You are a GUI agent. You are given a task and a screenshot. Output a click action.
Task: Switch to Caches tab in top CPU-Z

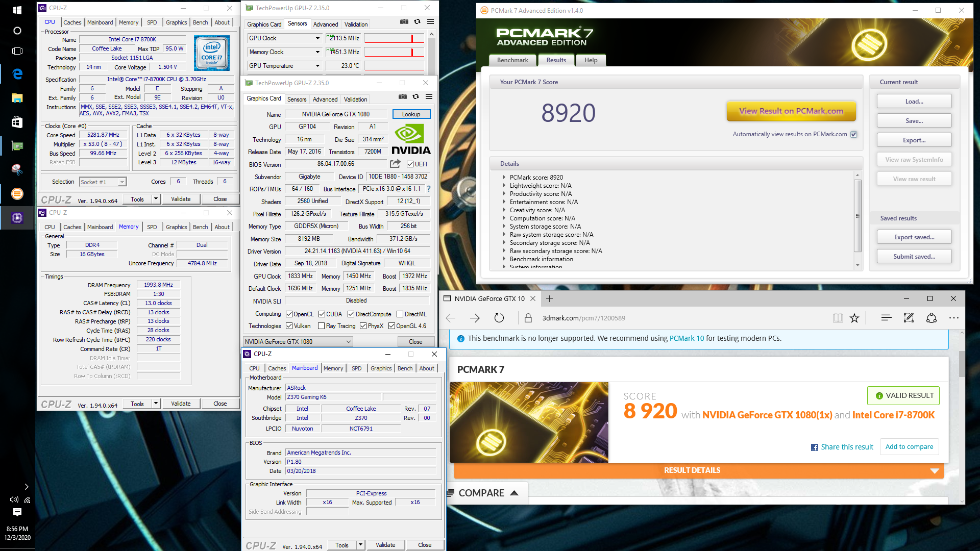[72, 22]
